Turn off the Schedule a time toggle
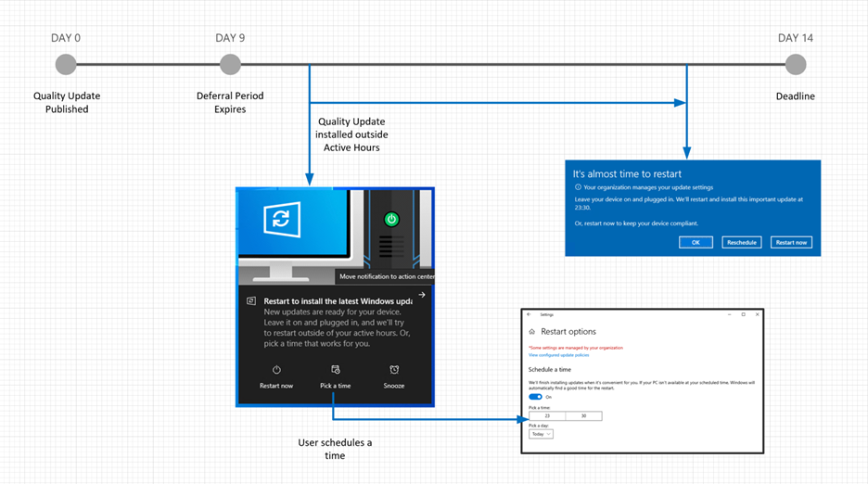 [x=535, y=396]
